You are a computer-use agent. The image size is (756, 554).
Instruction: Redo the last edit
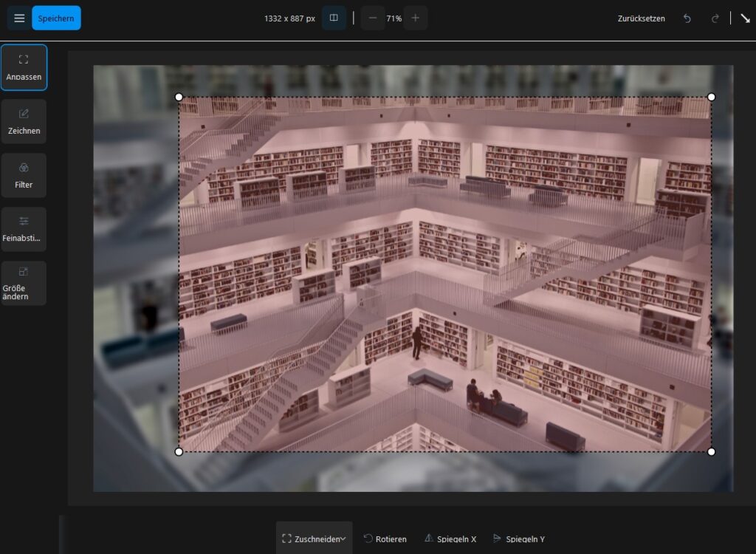coord(715,18)
